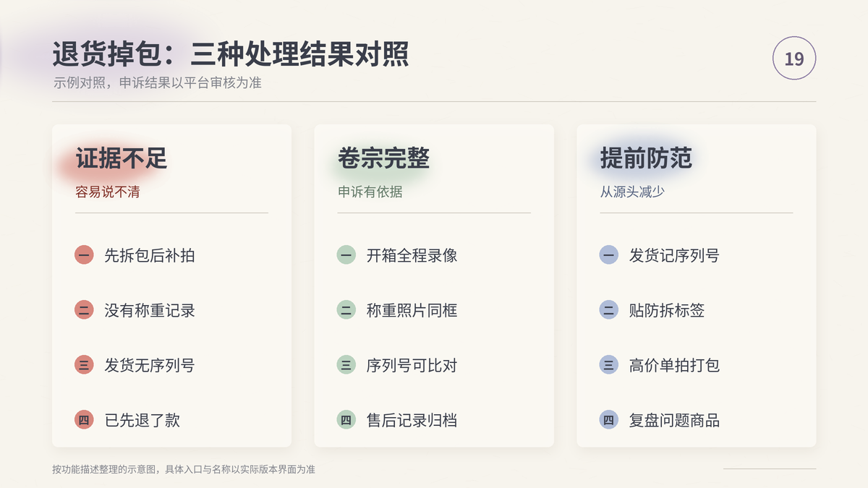Select the text 高价单拍打包
Image resolution: width=868 pixels, height=488 pixels.
tap(674, 365)
